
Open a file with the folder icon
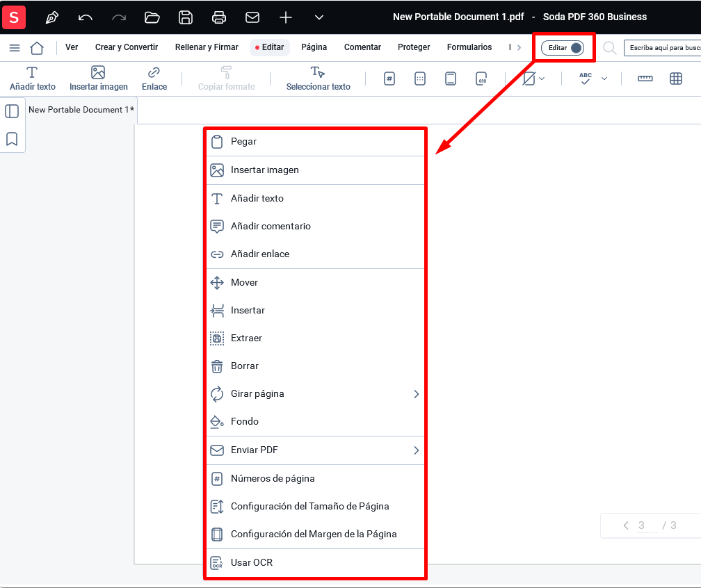pyautogui.click(x=152, y=17)
